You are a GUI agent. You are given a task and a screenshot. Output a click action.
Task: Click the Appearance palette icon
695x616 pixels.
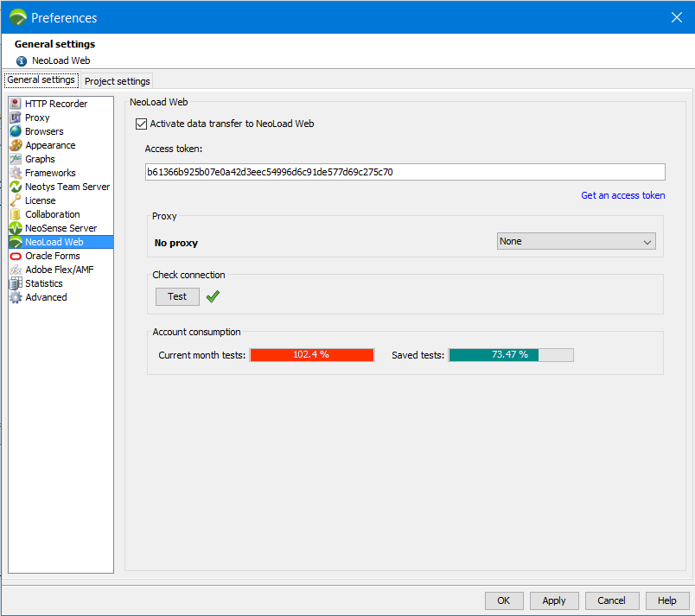(16, 145)
